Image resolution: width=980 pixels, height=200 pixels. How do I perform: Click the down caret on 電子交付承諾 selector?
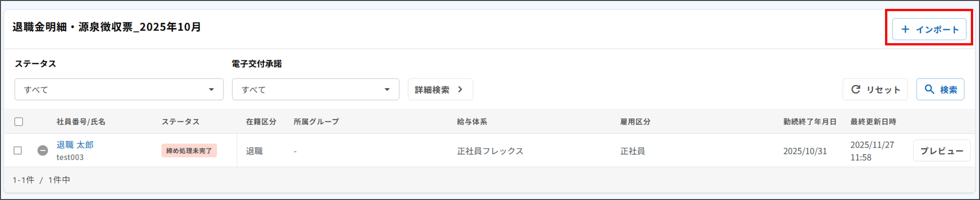pos(387,89)
